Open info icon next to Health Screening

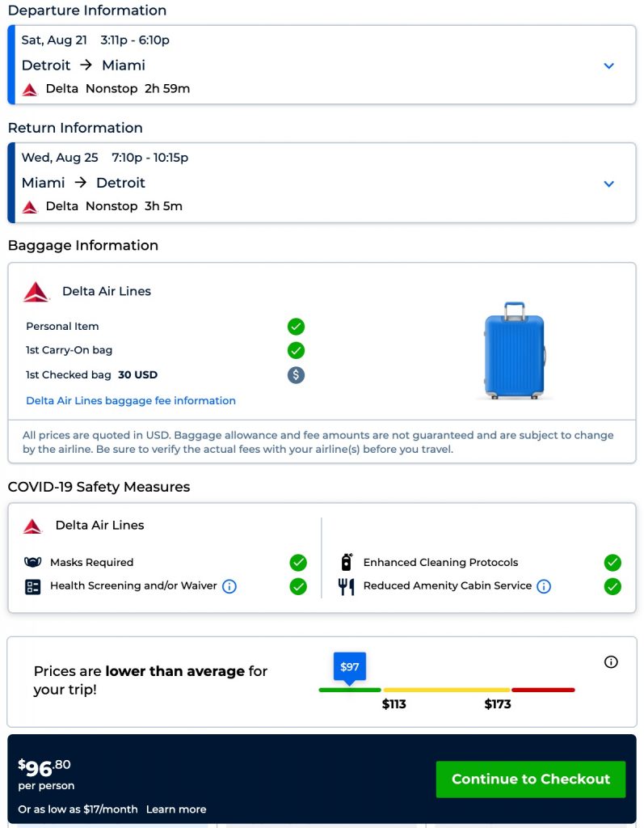coord(229,586)
